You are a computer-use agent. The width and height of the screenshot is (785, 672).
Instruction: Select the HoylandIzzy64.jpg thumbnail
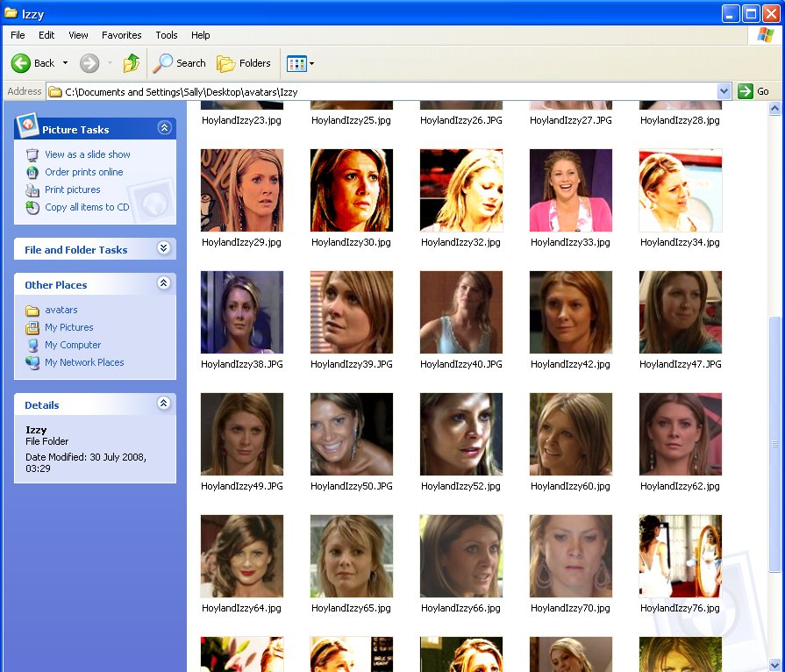(x=242, y=556)
